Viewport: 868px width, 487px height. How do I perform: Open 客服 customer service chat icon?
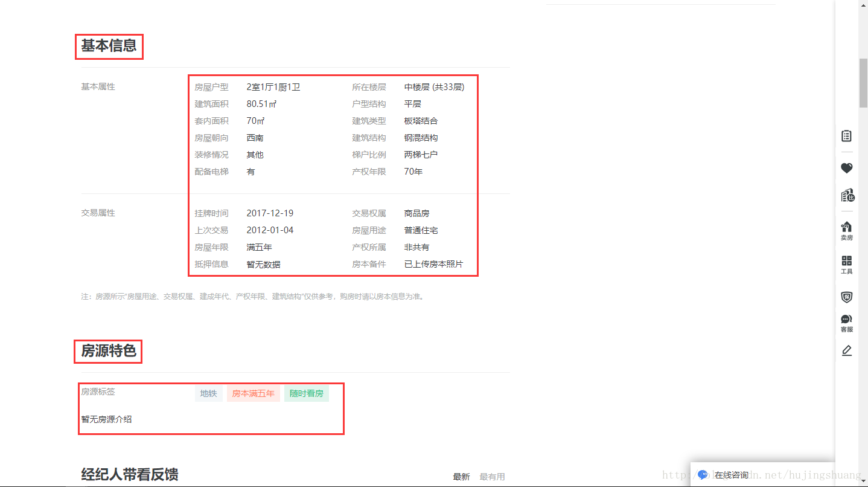(847, 323)
